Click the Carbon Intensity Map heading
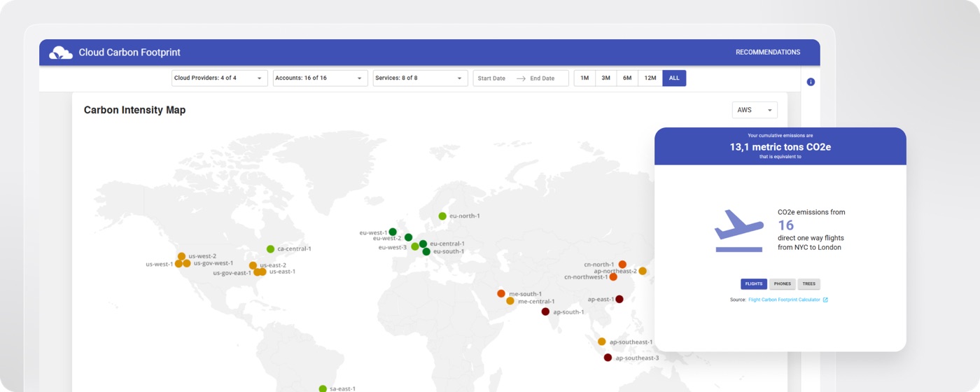980x392 pixels. pyautogui.click(x=134, y=110)
